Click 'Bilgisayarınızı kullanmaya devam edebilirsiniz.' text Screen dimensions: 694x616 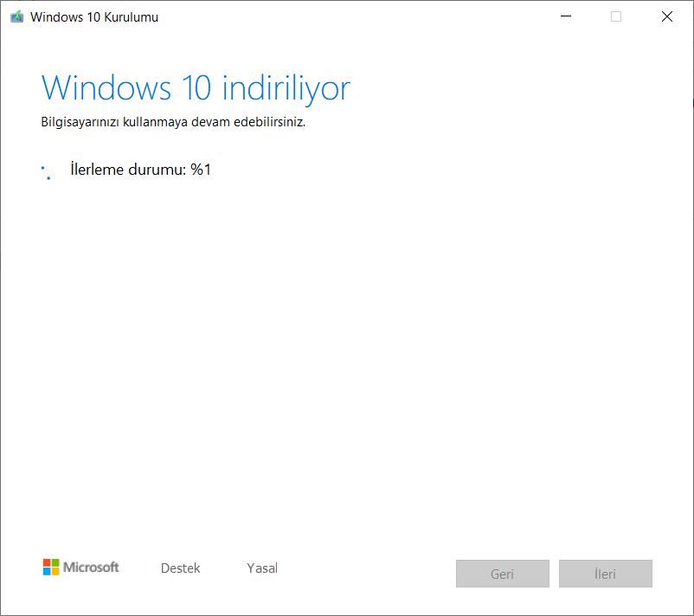point(173,122)
